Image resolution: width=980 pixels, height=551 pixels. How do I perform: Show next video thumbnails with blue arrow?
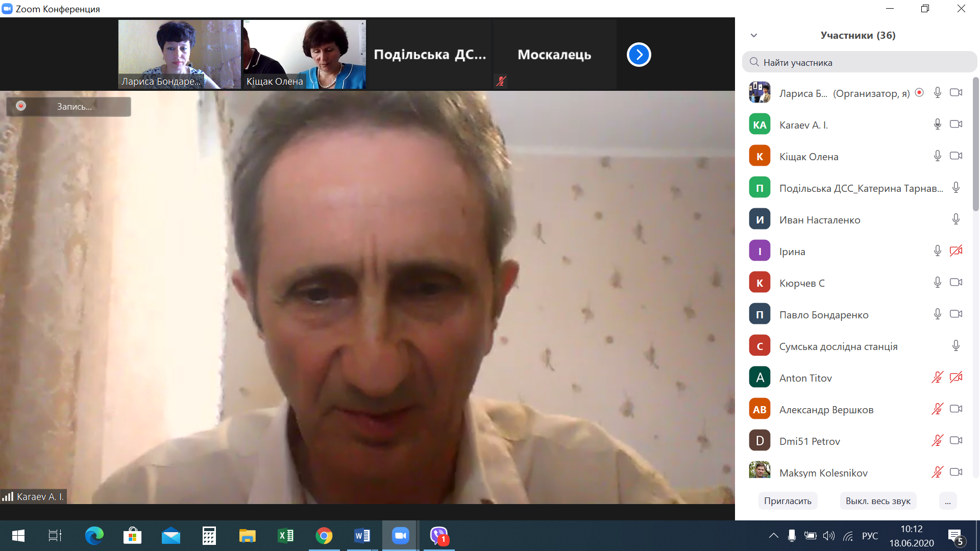click(x=639, y=55)
